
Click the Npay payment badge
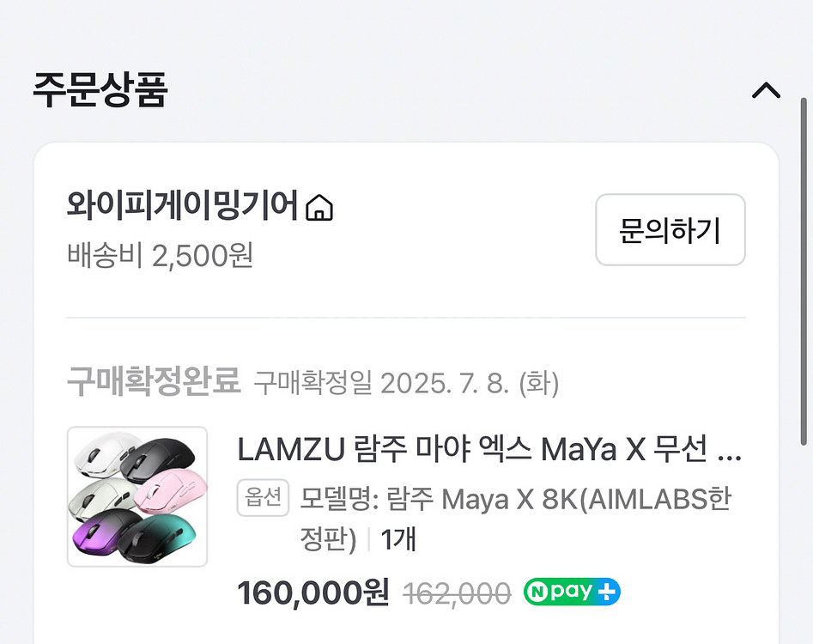(x=571, y=592)
